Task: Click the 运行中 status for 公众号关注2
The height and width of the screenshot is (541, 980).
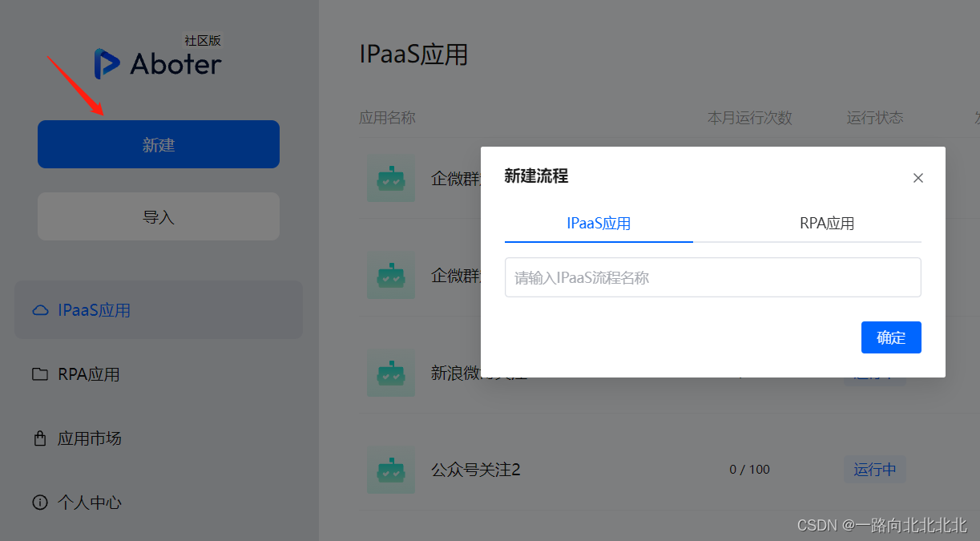Action: click(x=874, y=469)
